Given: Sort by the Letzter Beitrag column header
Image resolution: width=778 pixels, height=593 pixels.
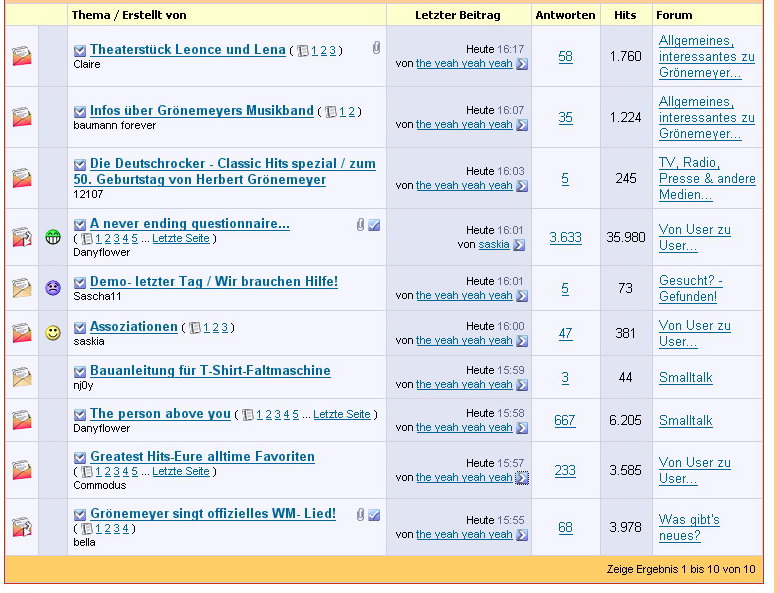Looking at the screenshot, I should pos(458,15).
